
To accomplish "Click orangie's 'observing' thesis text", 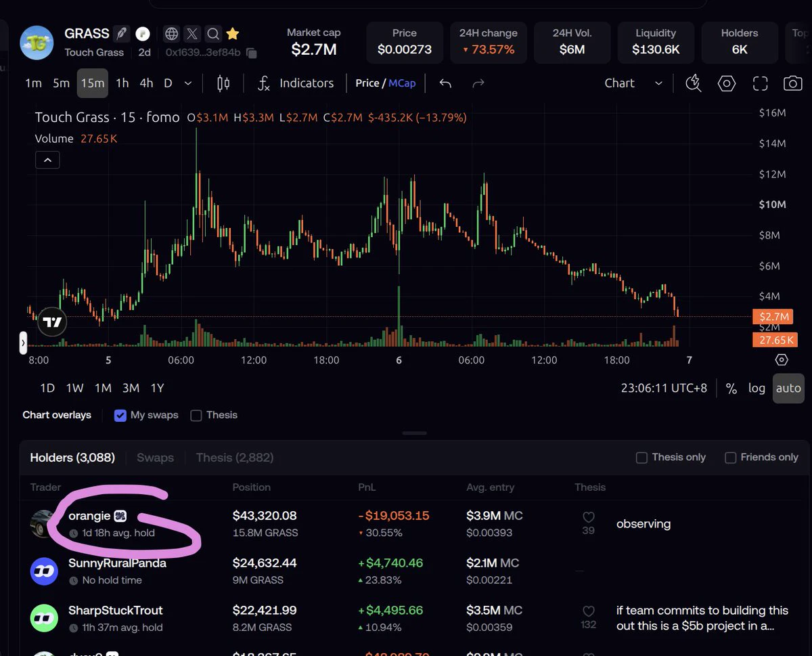I will click(644, 524).
